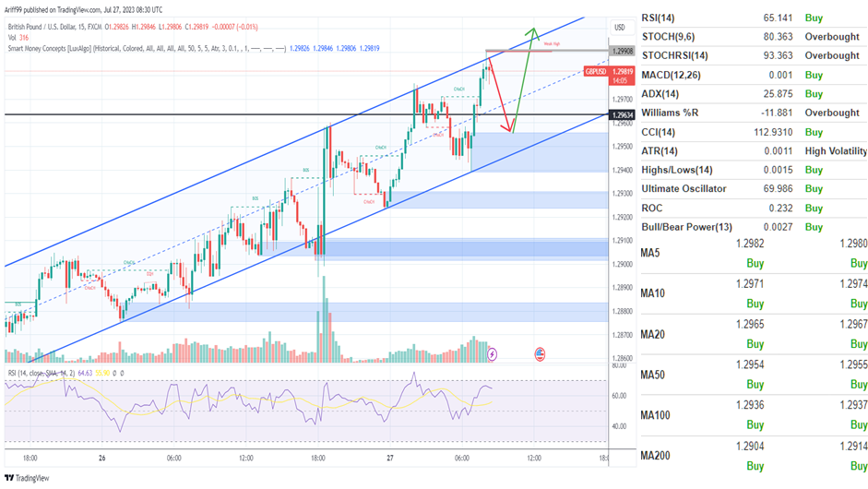The height and width of the screenshot is (489, 868).
Task: Click the 1.29634 black price tag
Action: 622,114
